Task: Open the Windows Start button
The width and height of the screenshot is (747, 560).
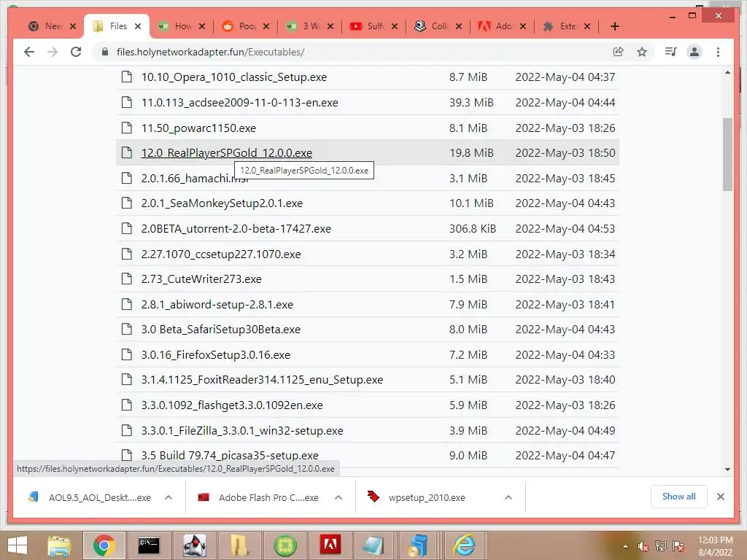Action: [x=18, y=545]
